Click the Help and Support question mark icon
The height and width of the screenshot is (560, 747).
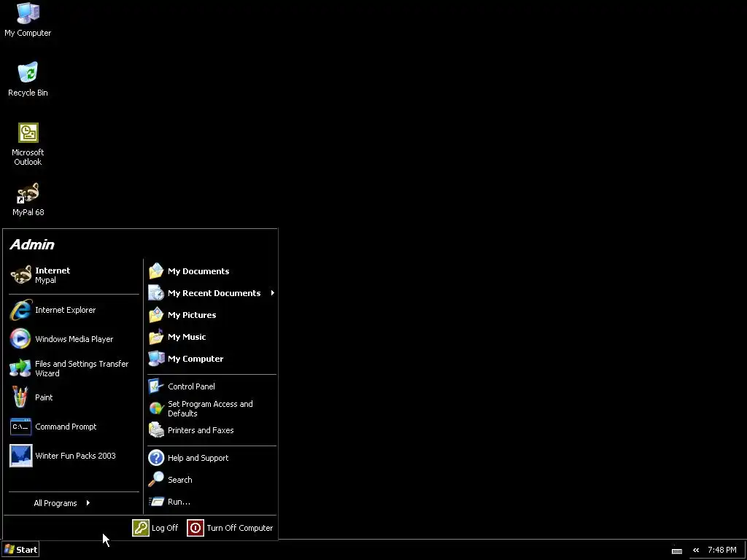coord(156,458)
